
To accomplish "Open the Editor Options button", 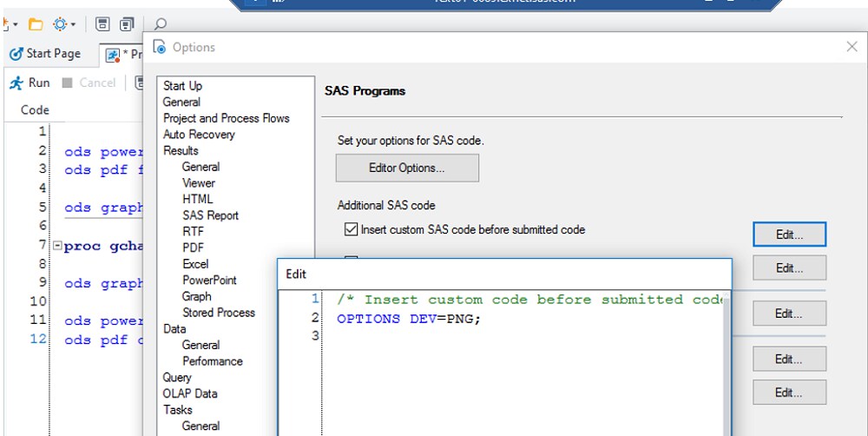I will pos(407,168).
